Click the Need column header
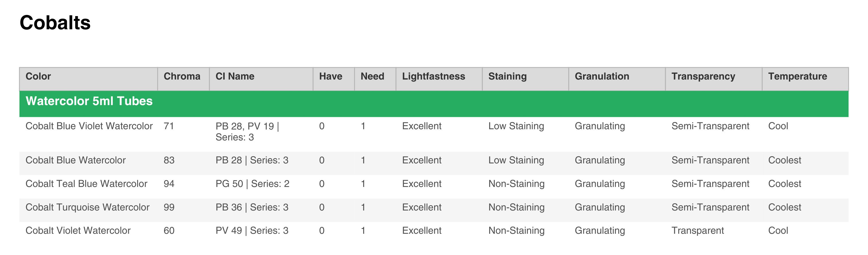The height and width of the screenshot is (255, 868). pyautogui.click(x=372, y=77)
